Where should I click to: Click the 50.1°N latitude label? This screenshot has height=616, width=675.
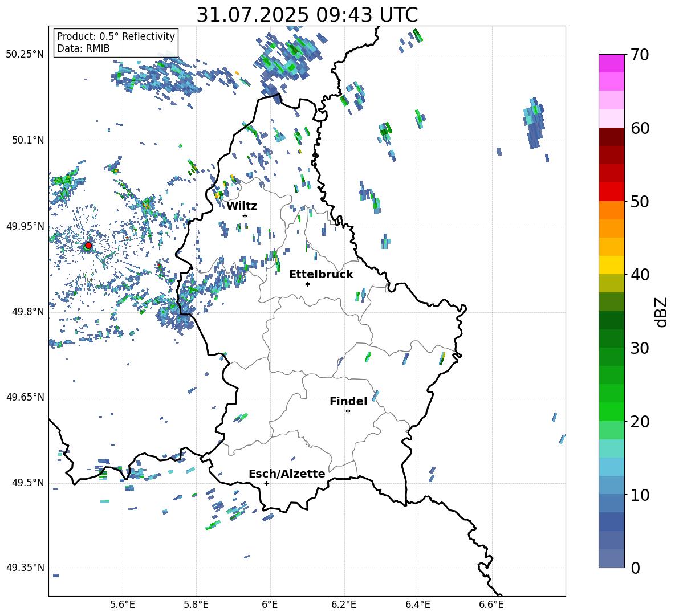tap(27, 140)
